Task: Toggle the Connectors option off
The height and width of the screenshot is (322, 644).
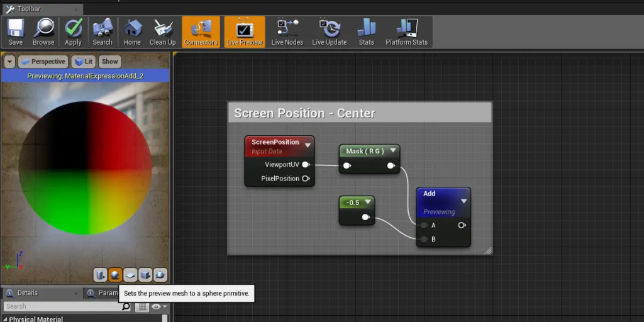Action: pos(201,31)
